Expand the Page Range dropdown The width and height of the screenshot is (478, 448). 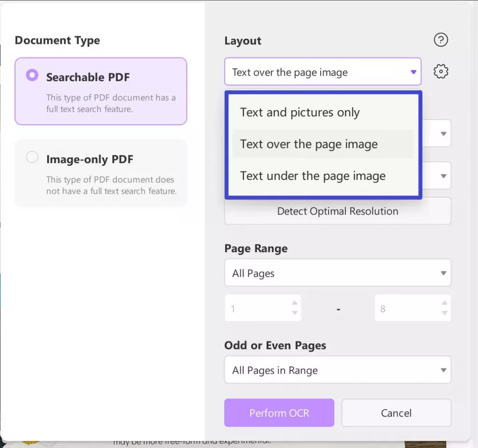[337, 273]
